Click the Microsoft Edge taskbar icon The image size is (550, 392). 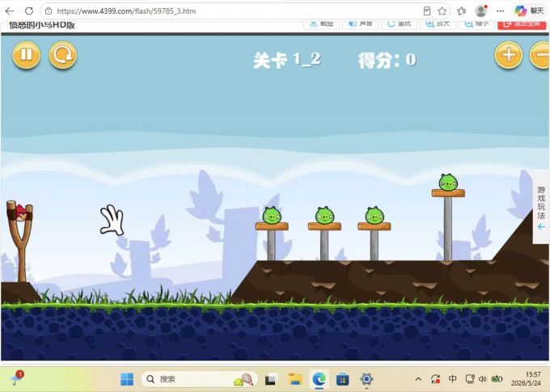point(319,379)
